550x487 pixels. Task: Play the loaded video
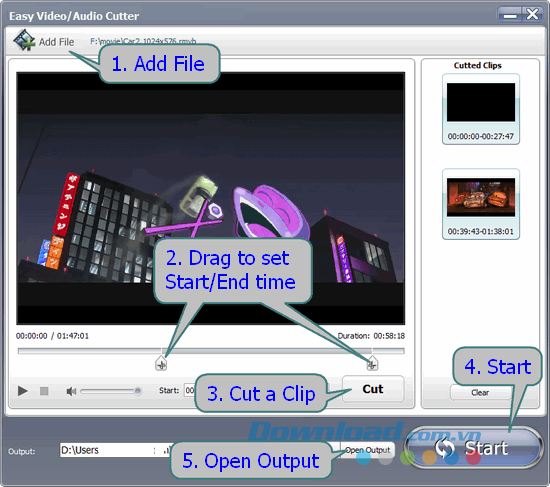click(22, 391)
